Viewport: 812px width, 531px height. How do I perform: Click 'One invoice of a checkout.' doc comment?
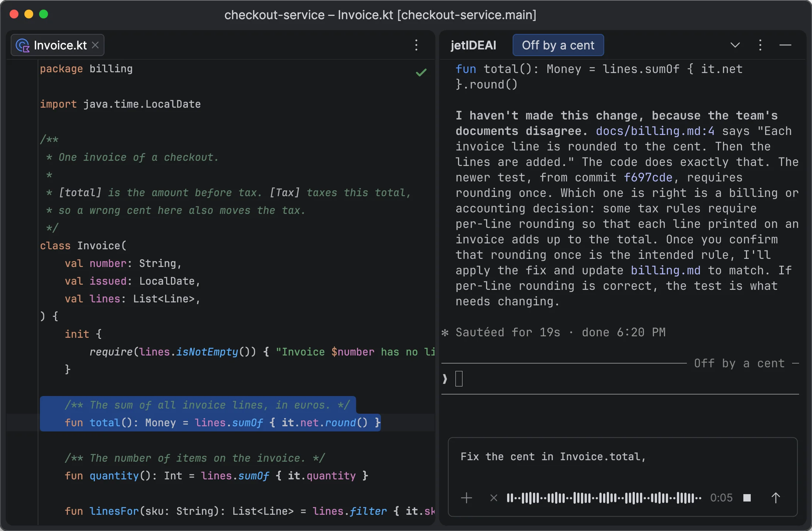pos(138,157)
